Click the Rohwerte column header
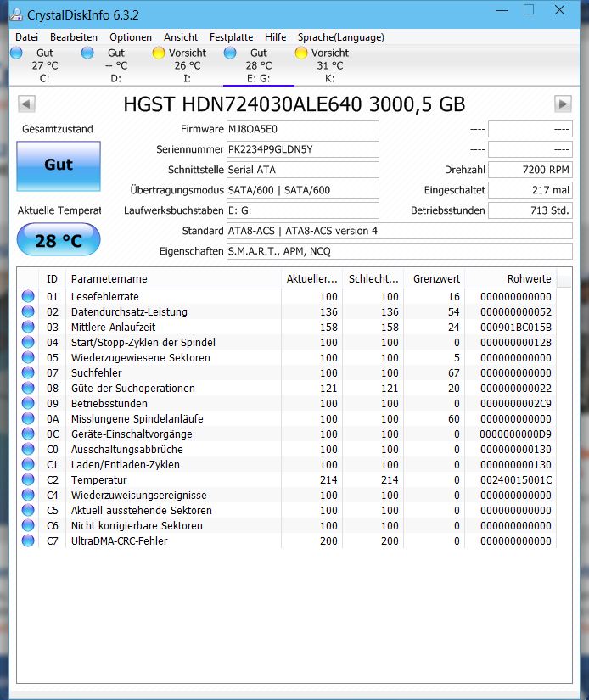Screen dimensions: 589x700 coord(510,278)
